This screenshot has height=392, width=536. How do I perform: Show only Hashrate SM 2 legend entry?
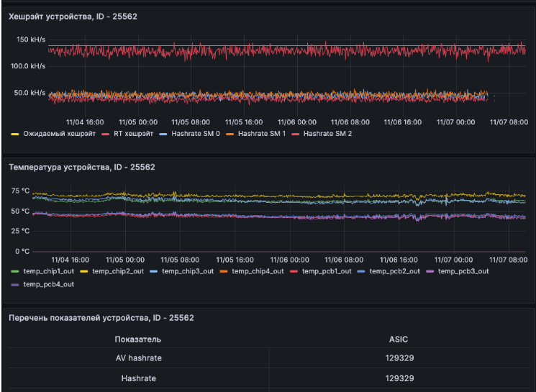[x=327, y=134]
